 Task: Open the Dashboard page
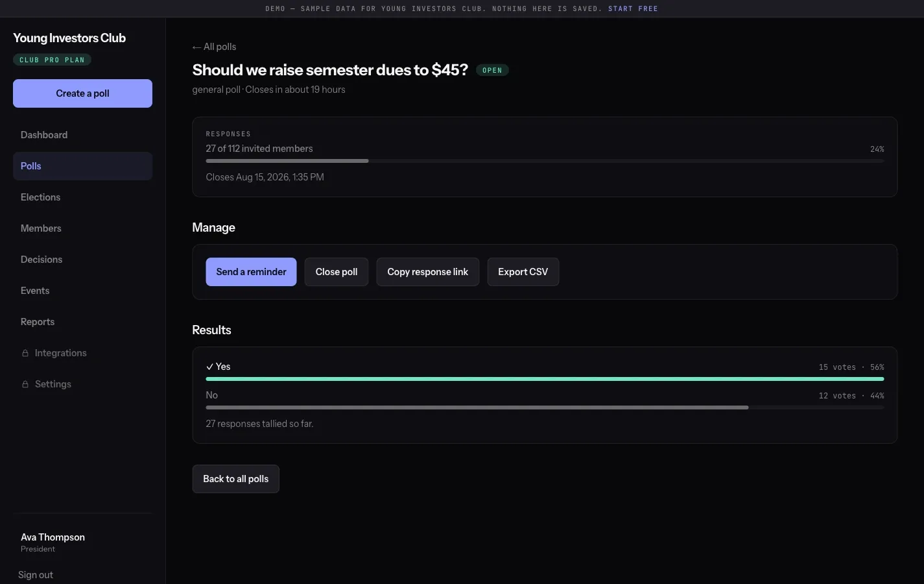(x=82, y=135)
